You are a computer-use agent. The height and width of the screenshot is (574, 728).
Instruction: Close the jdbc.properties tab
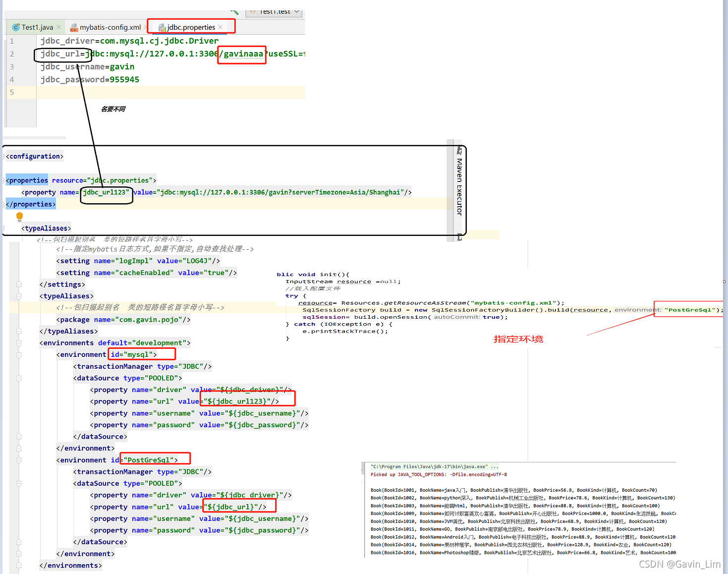[x=221, y=27]
